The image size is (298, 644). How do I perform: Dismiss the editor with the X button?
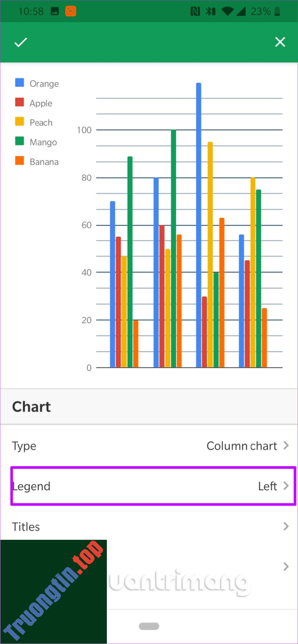[280, 42]
